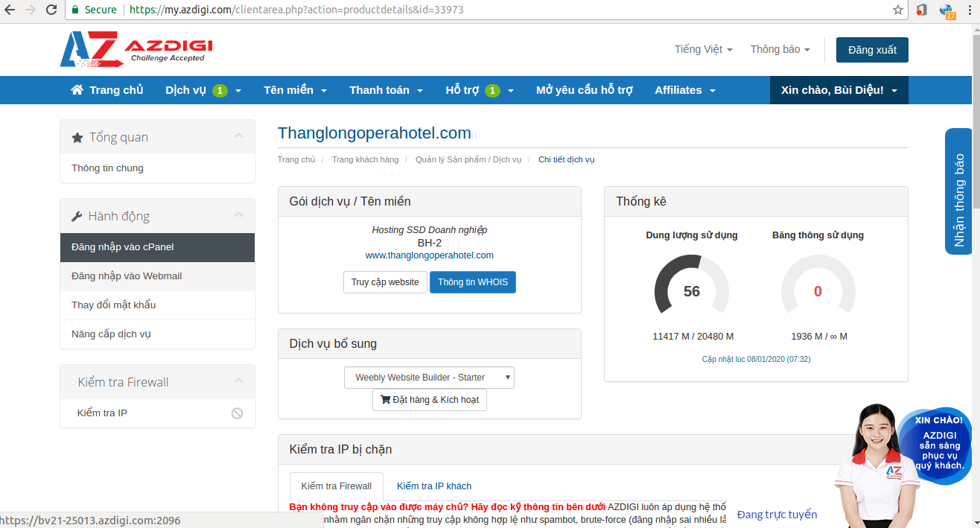Click the AZDIGI logo
Viewport: 980px width, 528px height.
click(136, 49)
